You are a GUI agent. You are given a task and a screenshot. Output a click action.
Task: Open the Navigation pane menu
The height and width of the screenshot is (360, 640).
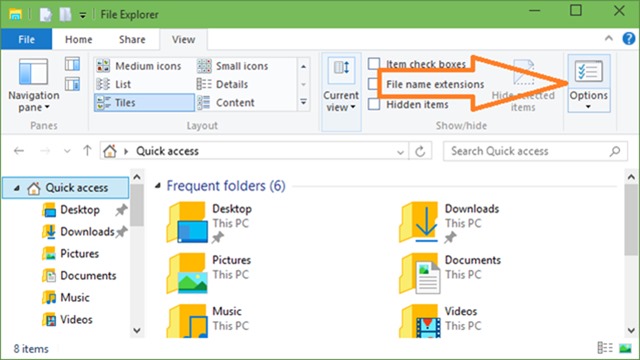tap(33, 85)
